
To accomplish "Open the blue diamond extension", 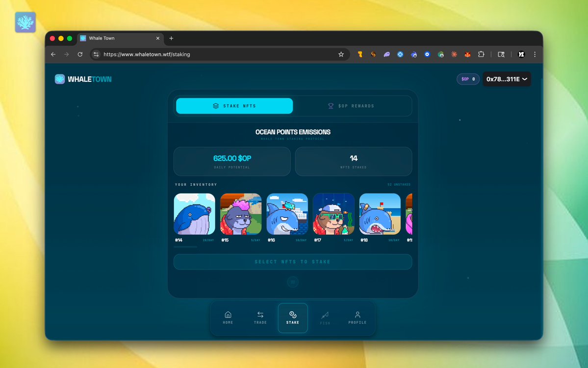I will [x=400, y=54].
